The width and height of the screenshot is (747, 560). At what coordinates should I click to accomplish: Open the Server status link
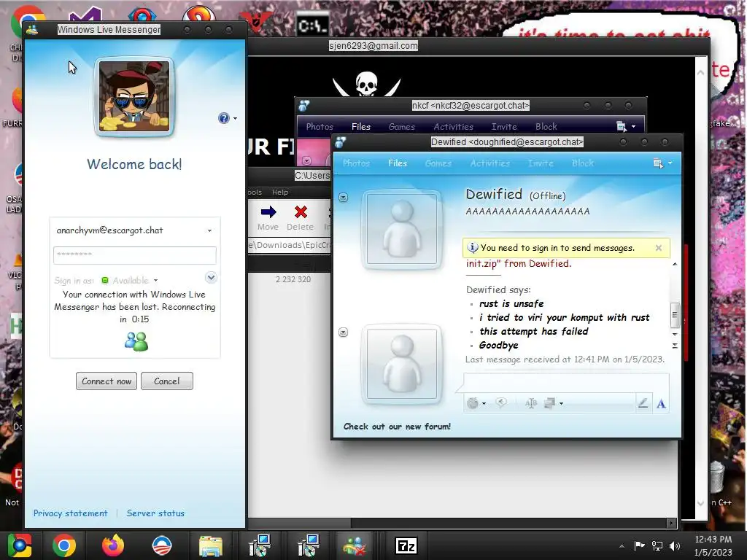pos(155,513)
